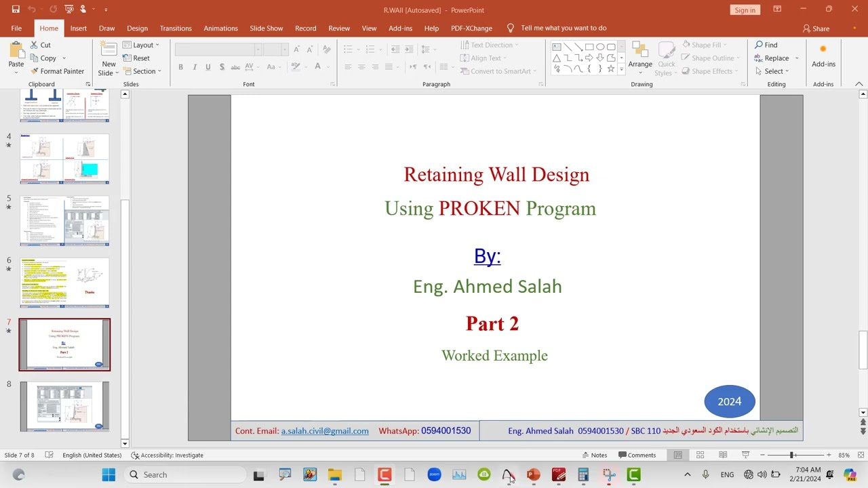The height and width of the screenshot is (488, 868).
Task: Open the Add-ins button
Action: click(x=823, y=56)
